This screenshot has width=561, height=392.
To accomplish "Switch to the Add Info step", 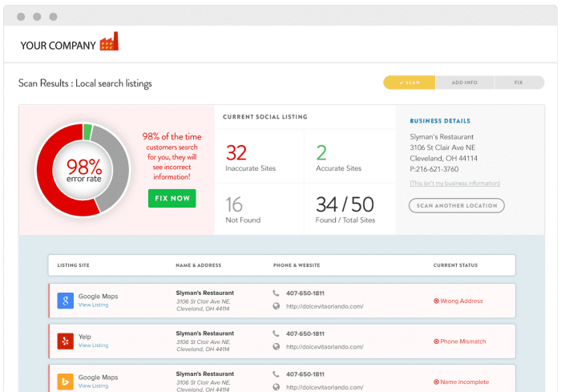I will pyautogui.click(x=464, y=83).
